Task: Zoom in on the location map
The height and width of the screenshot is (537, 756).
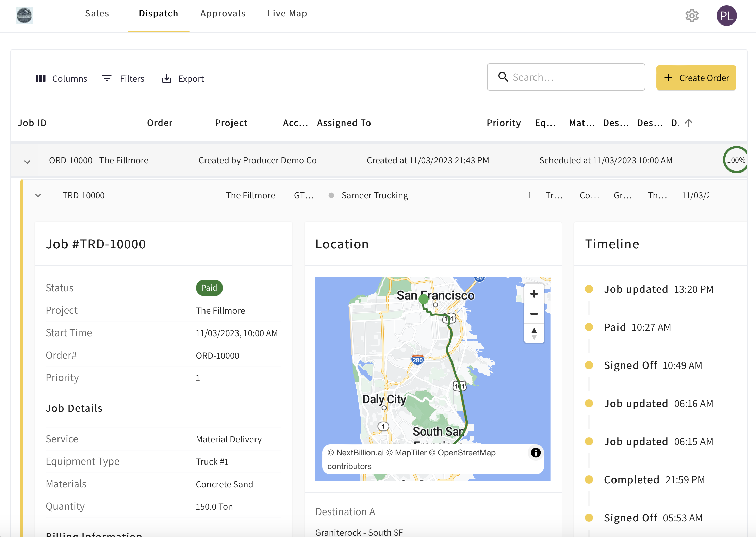Action: tap(534, 293)
